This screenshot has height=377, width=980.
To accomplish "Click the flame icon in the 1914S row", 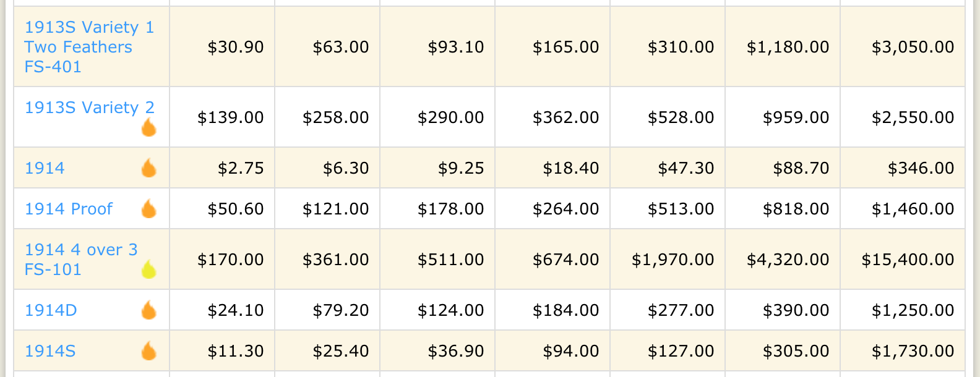I will [x=148, y=351].
